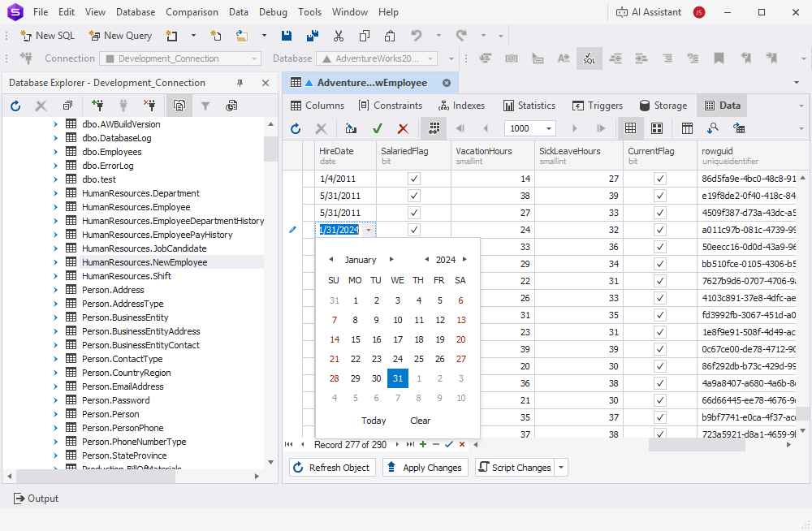
Task: Toggle CurrentFlag for rowguid a011c97b row
Action: coord(659,230)
